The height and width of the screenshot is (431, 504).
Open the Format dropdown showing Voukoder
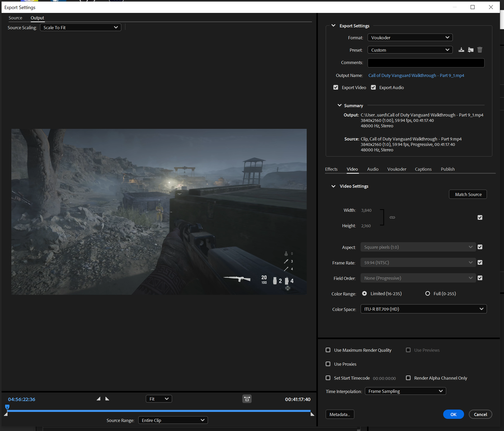pos(410,38)
